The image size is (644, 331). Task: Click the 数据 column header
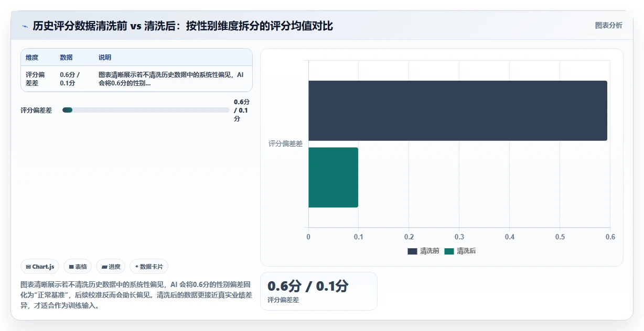[66, 58]
